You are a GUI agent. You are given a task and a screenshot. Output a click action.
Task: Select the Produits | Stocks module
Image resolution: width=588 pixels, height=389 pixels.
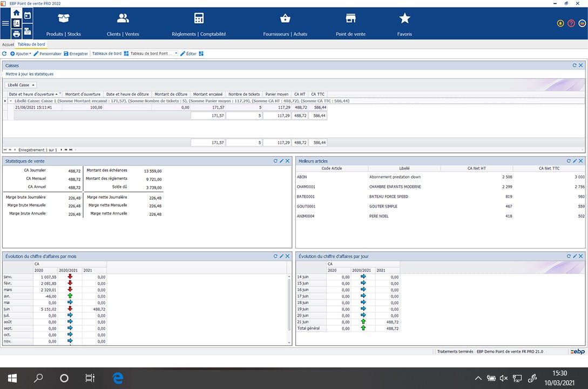(63, 23)
